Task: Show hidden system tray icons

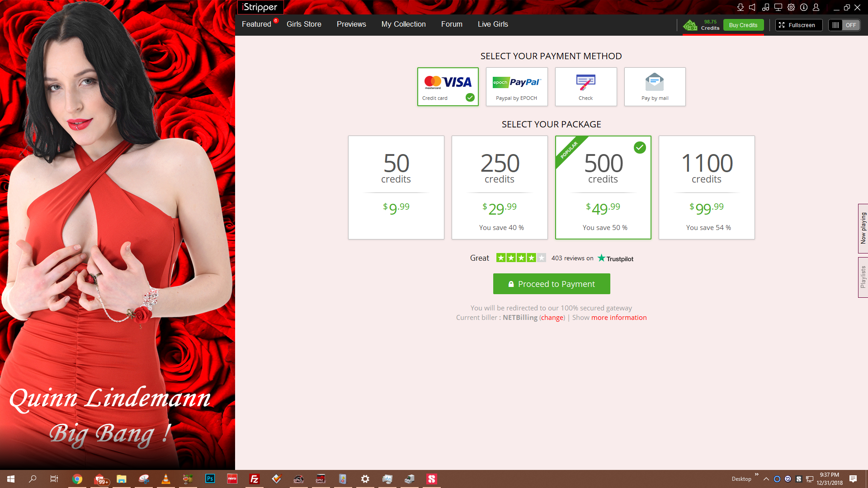Action: (766, 479)
